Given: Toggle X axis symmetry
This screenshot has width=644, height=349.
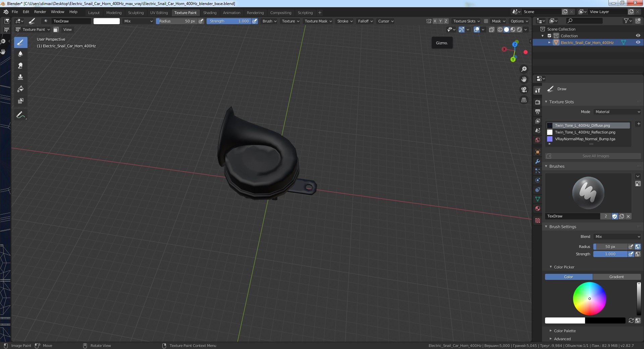Looking at the screenshot, I should pos(435,21).
